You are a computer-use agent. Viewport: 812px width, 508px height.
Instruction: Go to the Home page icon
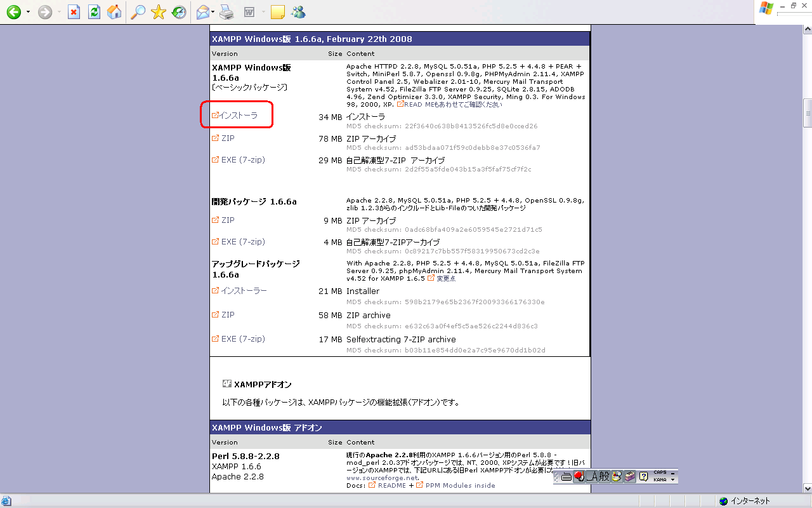(x=114, y=12)
